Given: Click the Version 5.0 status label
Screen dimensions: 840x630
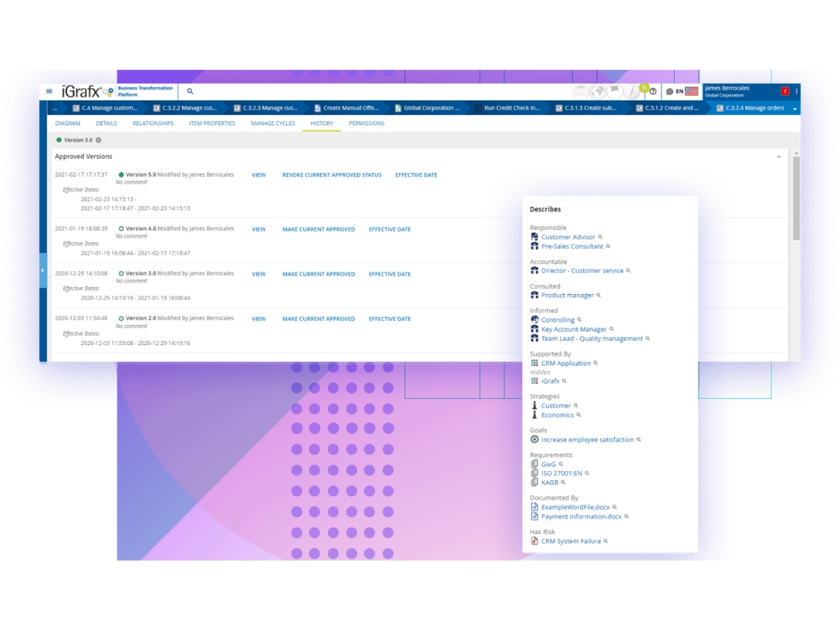Looking at the screenshot, I should pyautogui.click(x=78, y=140).
